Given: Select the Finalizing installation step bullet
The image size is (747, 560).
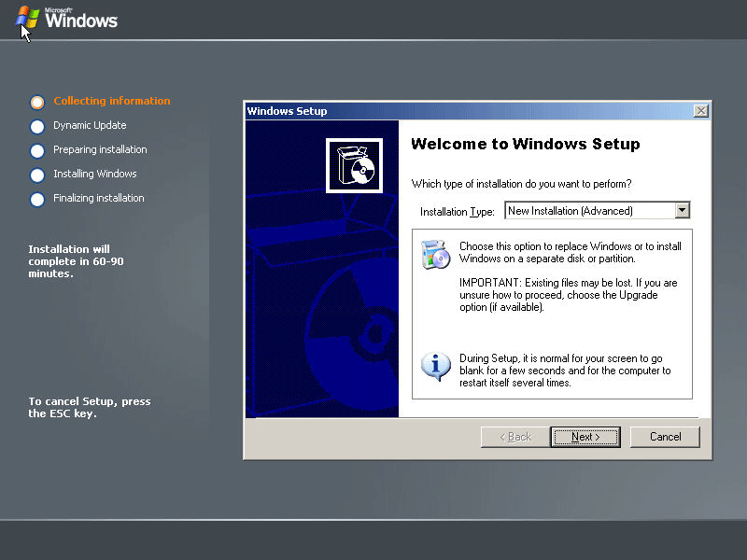Looking at the screenshot, I should pos(37,199).
